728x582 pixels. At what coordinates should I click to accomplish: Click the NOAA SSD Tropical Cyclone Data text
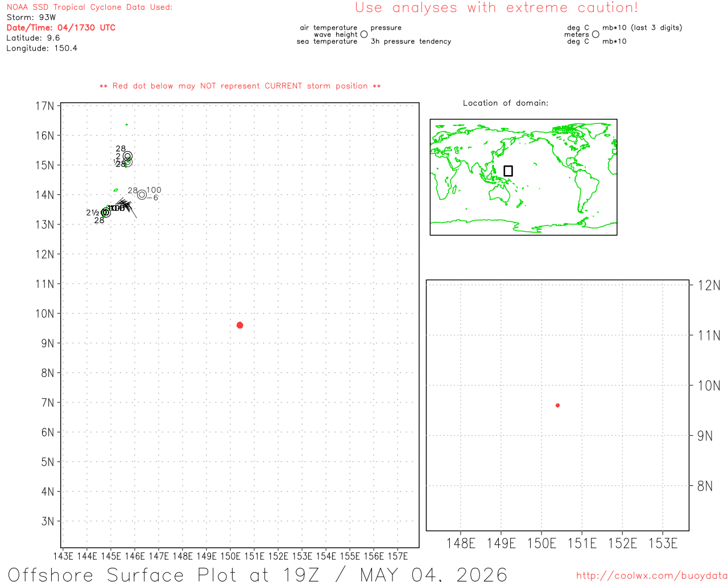89,7
